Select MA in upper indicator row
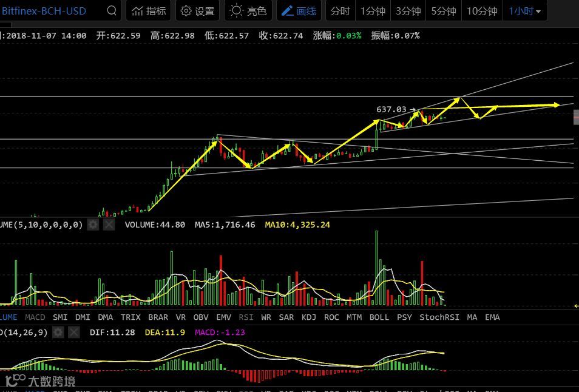The height and width of the screenshot is (392, 579). coord(472,317)
